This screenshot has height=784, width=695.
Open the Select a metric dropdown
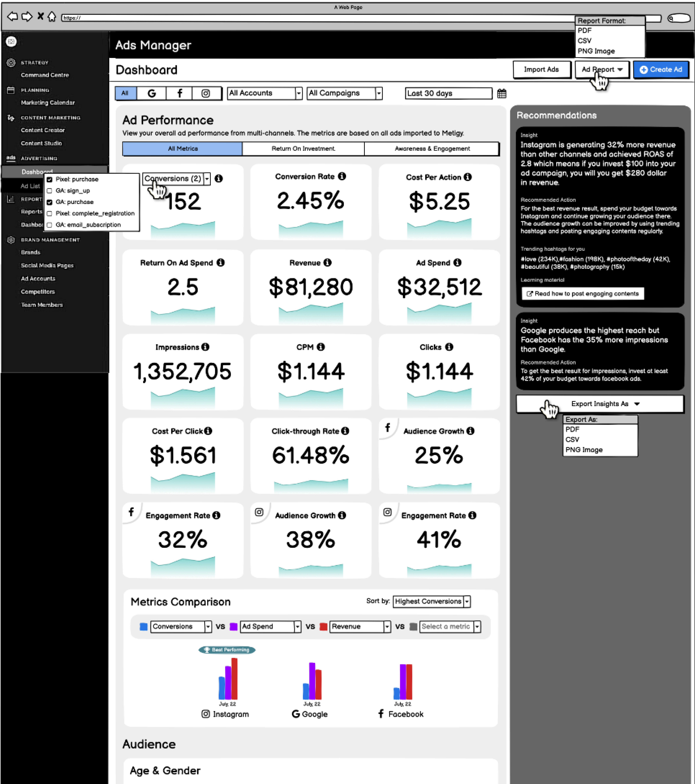click(450, 627)
